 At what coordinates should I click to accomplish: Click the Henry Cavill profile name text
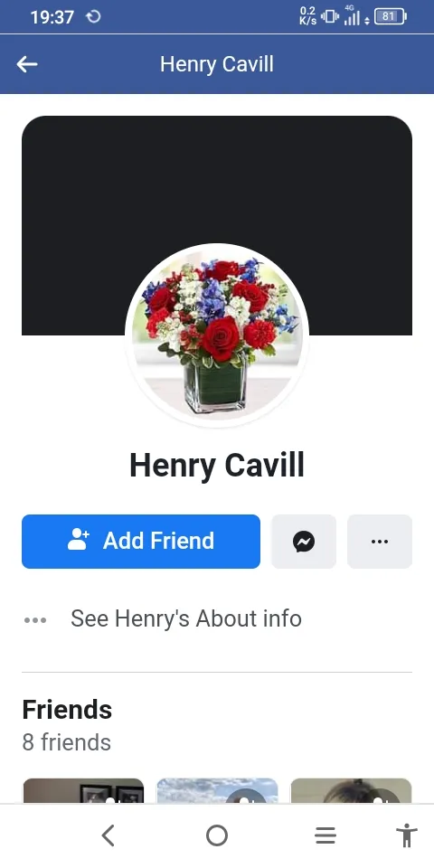click(217, 466)
